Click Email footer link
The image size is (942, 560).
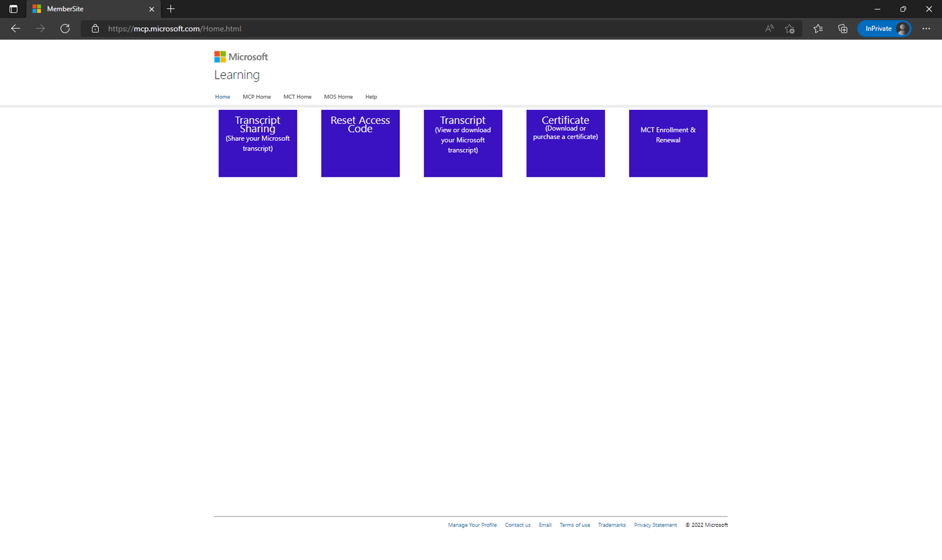click(x=545, y=525)
